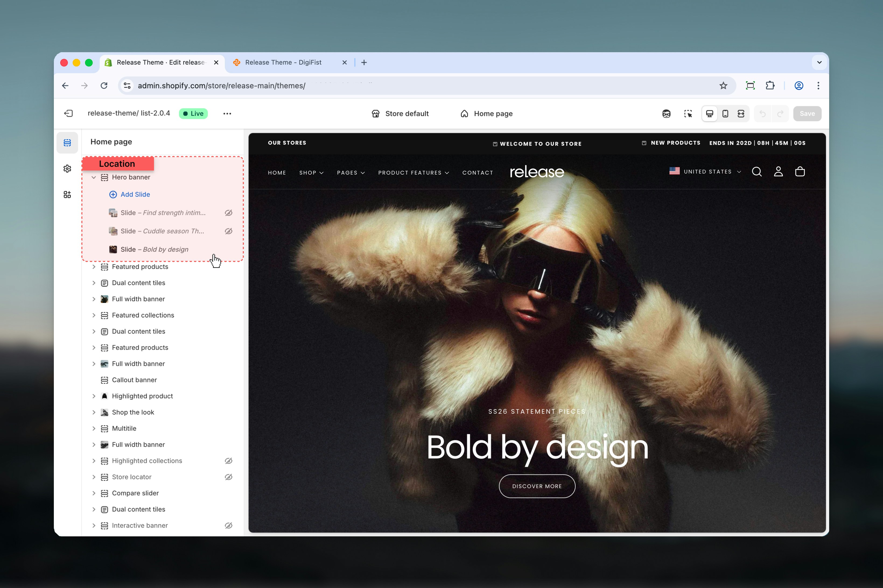This screenshot has height=588, width=883.
Task: Open App embeds in the sidebar
Action: point(67,194)
